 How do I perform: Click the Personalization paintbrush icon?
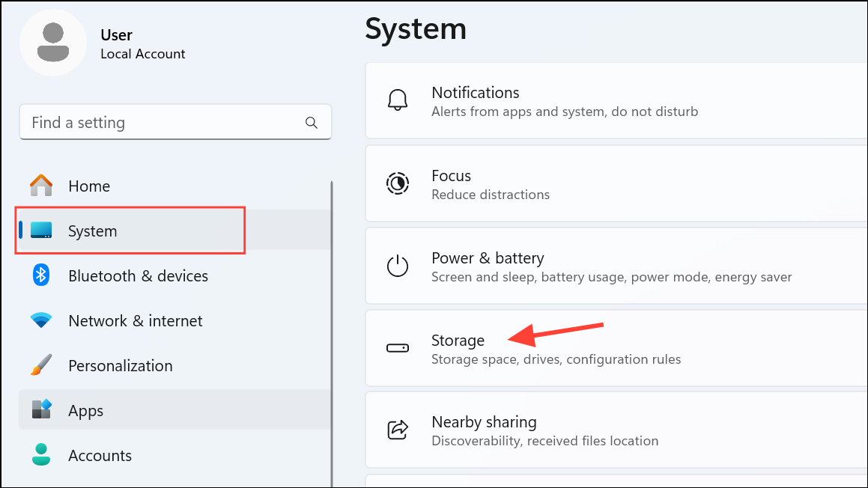click(x=40, y=365)
